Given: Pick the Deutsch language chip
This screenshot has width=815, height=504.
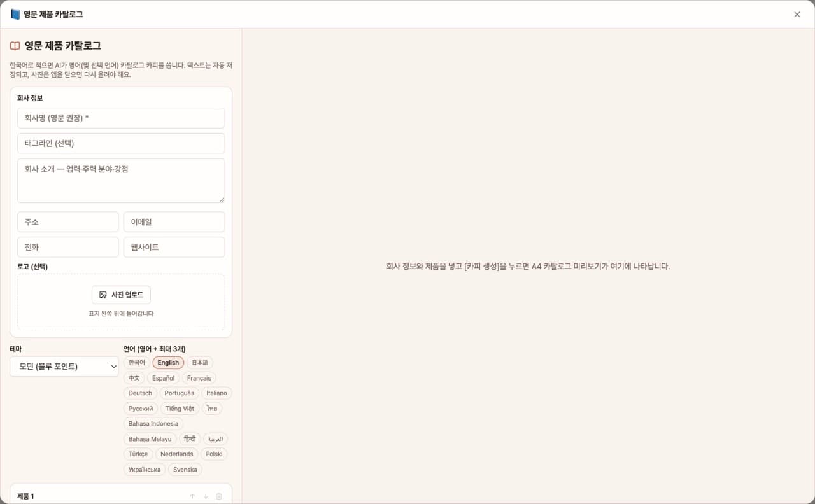Looking at the screenshot, I should click(x=140, y=393).
